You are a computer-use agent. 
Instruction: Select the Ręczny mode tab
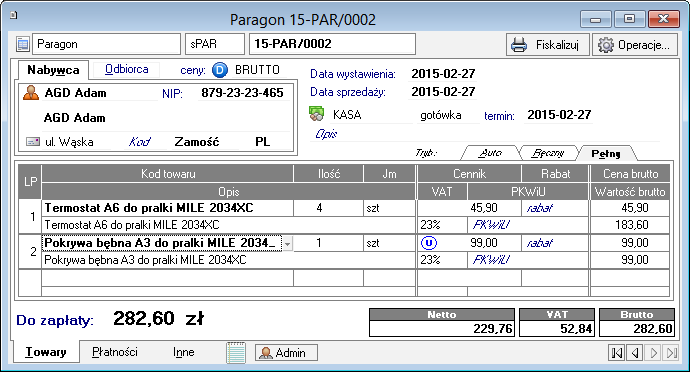click(548, 153)
